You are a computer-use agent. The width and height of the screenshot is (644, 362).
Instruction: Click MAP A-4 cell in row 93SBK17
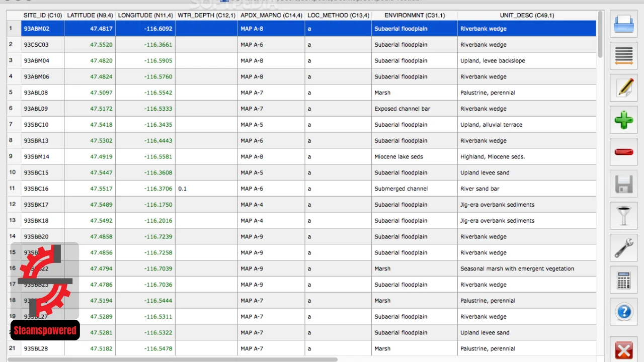tap(271, 205)
